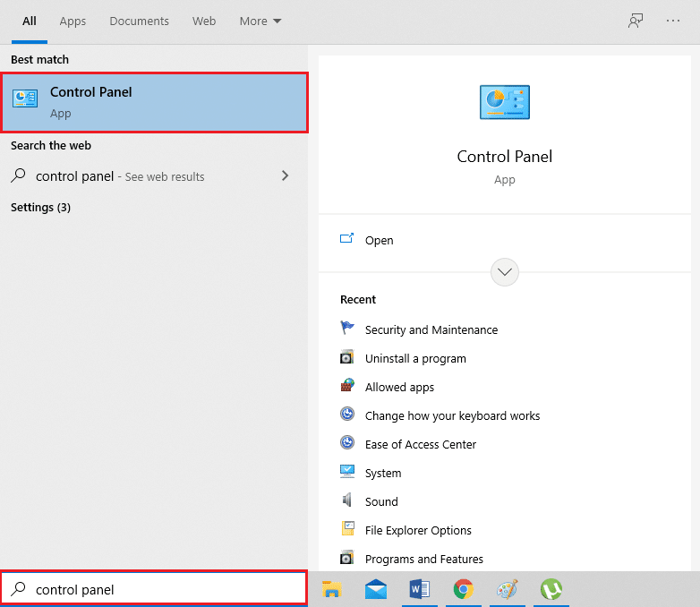Open File Explorer from the taskbar
The image size is (700, 607).
point(332,589)
